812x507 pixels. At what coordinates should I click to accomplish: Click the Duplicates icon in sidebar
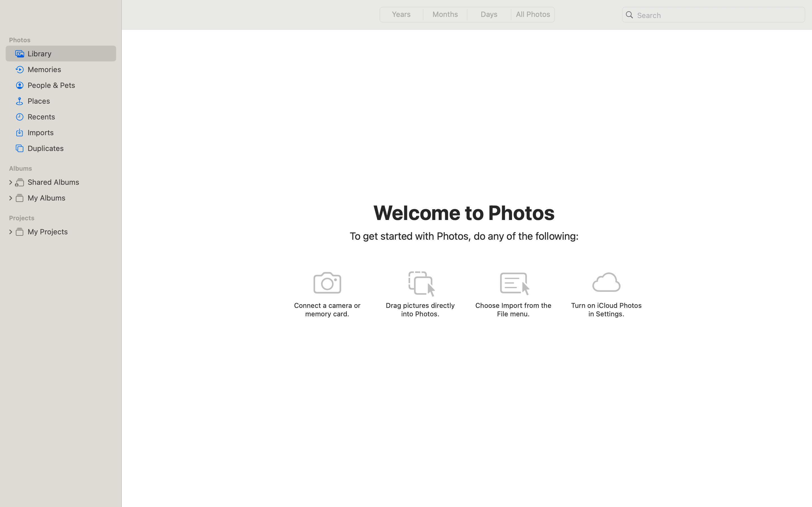(20, 148)
